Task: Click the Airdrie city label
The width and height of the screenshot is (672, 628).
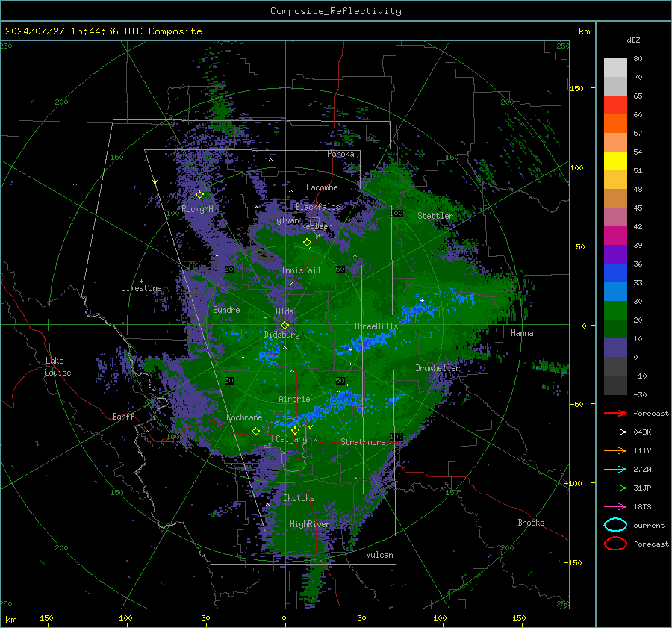Action: pyautogui.click(x=294, y=399)
